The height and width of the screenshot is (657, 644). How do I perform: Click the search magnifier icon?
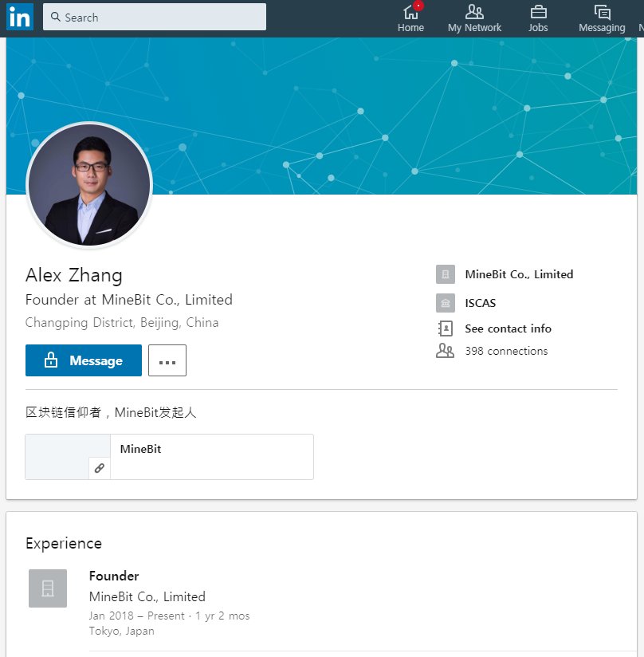tap(55, 17)
